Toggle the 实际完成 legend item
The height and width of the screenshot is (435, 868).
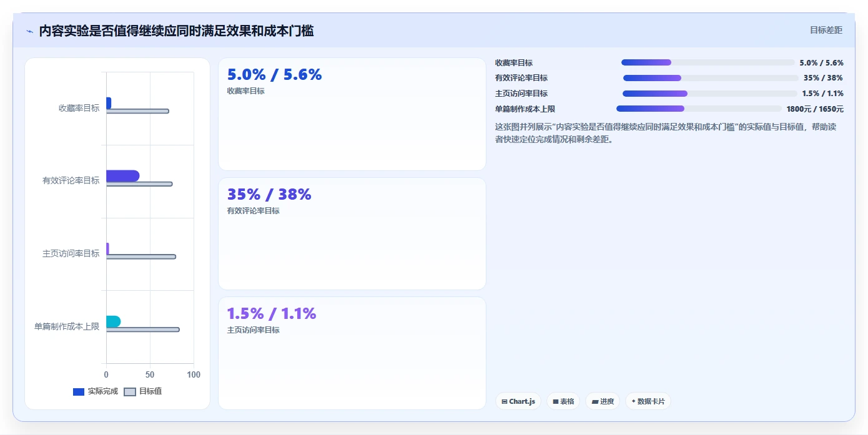point(96,391)
